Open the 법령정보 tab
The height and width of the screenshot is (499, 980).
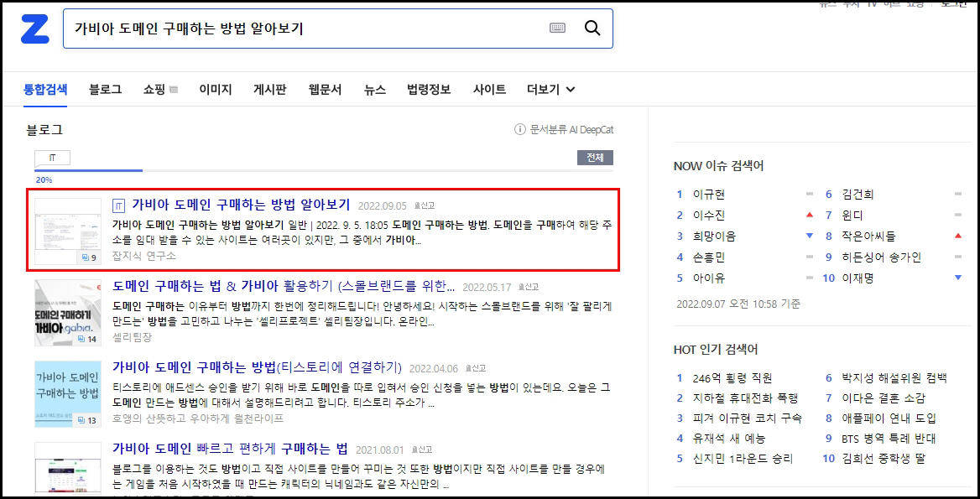429,89
